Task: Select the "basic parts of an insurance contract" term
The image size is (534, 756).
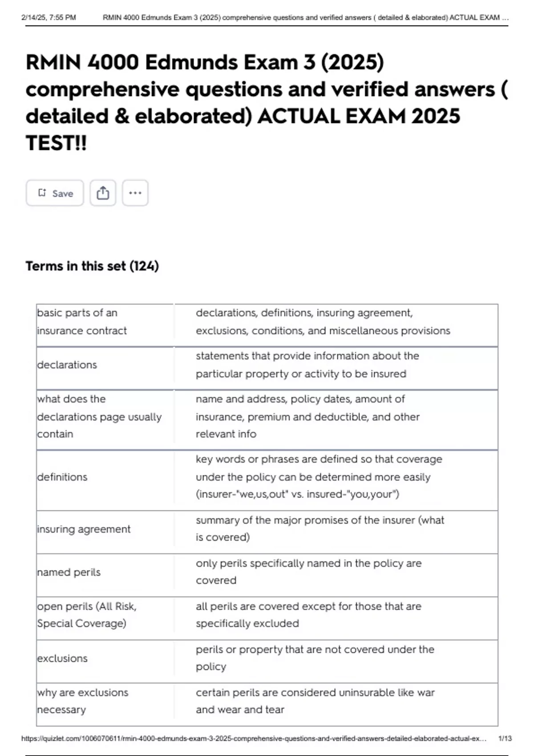Action: [82, 322]
